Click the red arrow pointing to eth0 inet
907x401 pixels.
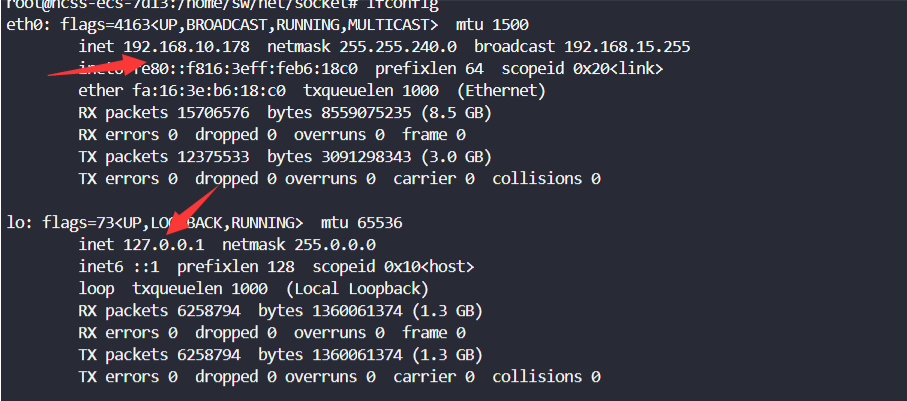coord(96,65)
